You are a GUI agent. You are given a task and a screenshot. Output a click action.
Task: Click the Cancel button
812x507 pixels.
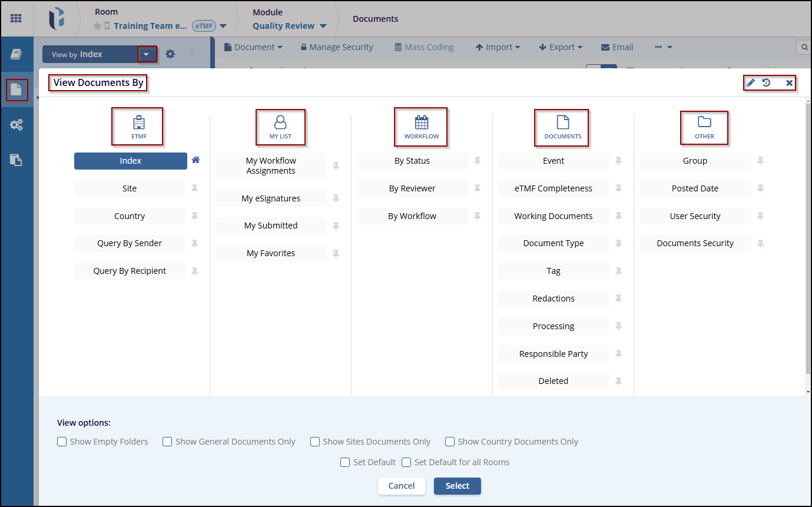click(x=401, y=486)
